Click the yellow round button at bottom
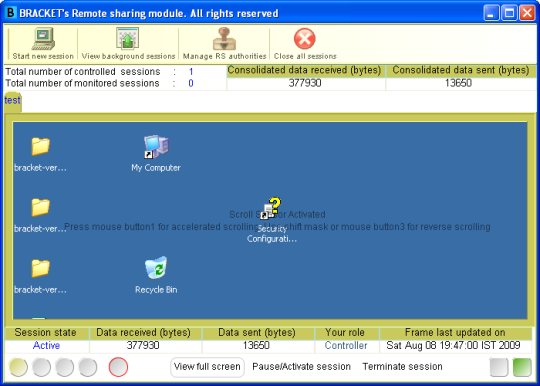 coord(18,367)
